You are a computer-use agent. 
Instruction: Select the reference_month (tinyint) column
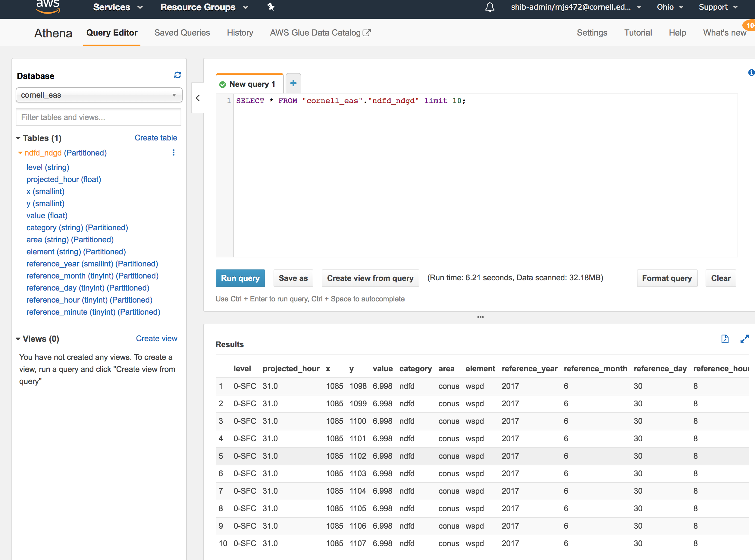[x=92, y=275]
